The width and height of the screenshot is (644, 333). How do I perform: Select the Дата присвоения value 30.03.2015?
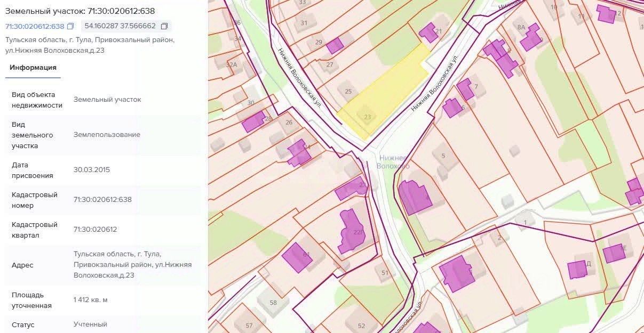[92, 170]
